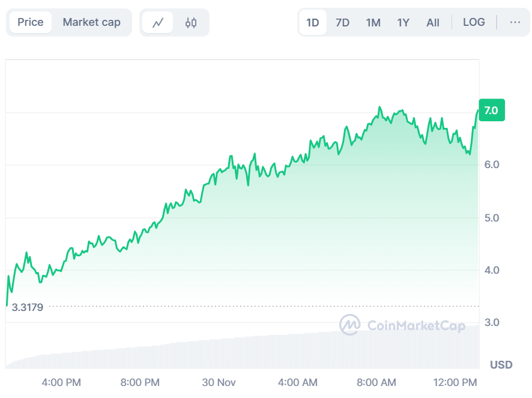The height and width of the screenshot is (398, 532).
Task: Show the All time range
Action: (433, 23)
